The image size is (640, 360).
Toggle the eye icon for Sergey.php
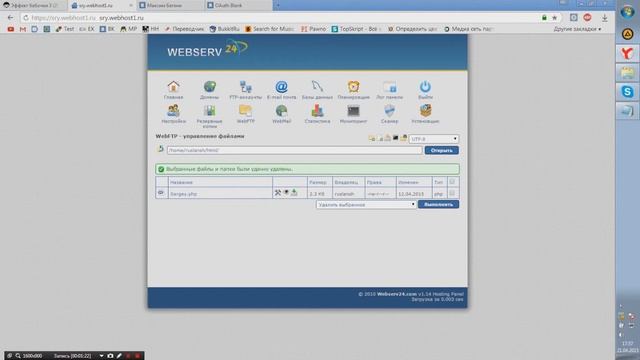(x=161, y=193)
